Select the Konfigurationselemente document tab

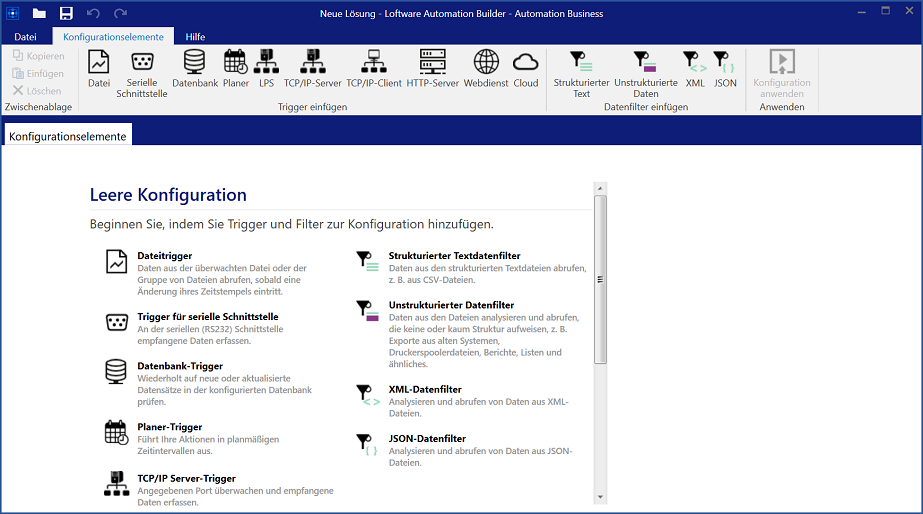pos(68,136)
